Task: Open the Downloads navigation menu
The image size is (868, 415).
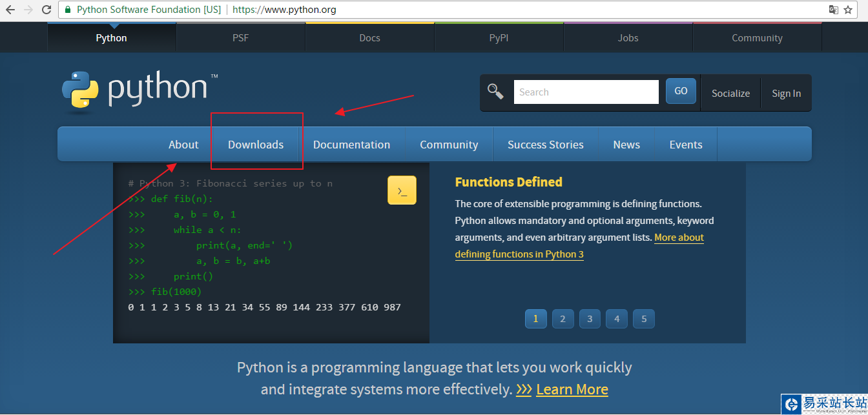Action: click(x=256, y=145)
